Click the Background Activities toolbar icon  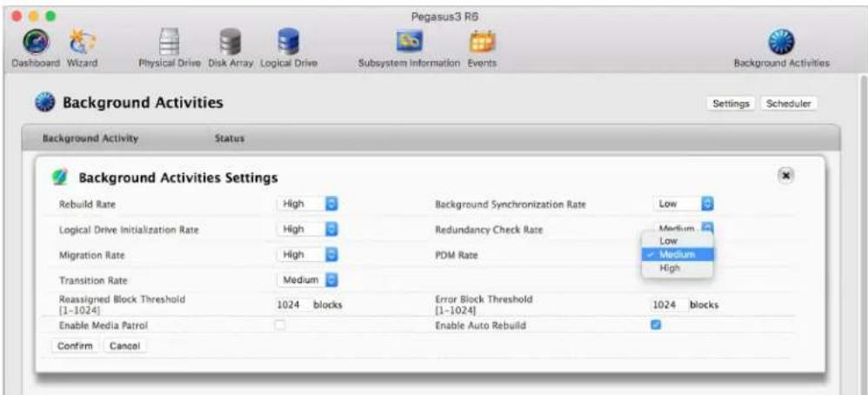coord(781,44)
